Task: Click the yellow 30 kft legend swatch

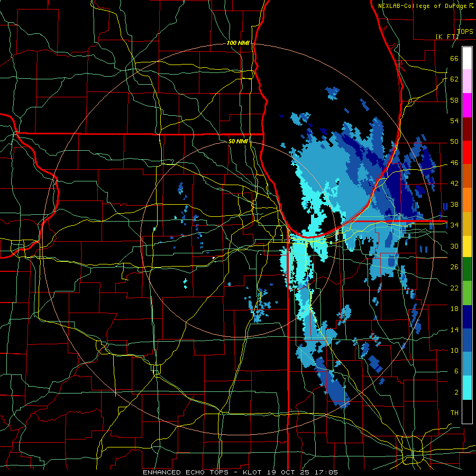Action: [467, 246]
